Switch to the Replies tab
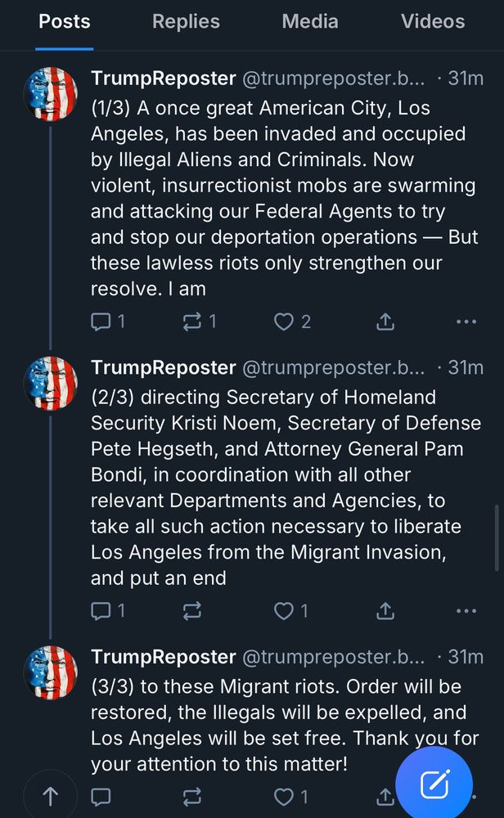The width and height of the screenshot is (504, 818). pyautogui.click(x=185, y=21)
